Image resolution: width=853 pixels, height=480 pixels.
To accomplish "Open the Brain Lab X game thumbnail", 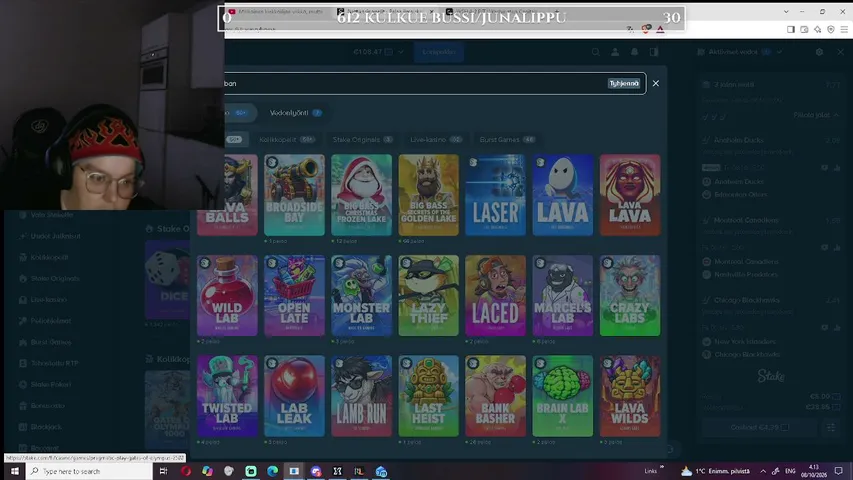I will point(563,396).
